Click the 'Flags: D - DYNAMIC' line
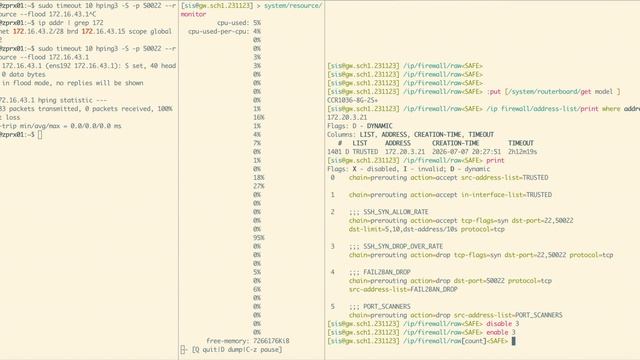 pyautogui.click(x=360, y=126)
